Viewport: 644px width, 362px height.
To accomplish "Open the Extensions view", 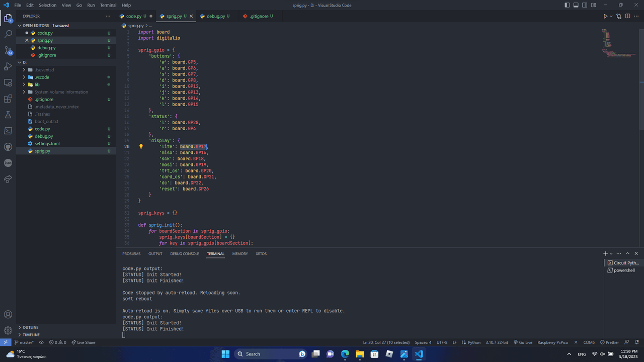I will click(8, 99).
